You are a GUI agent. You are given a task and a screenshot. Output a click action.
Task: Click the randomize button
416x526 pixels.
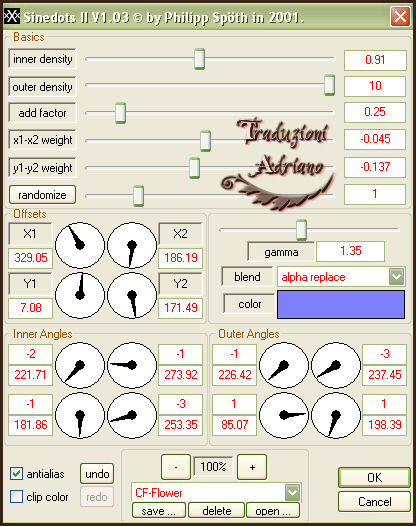pyautogui.click(x=42, y=195)
